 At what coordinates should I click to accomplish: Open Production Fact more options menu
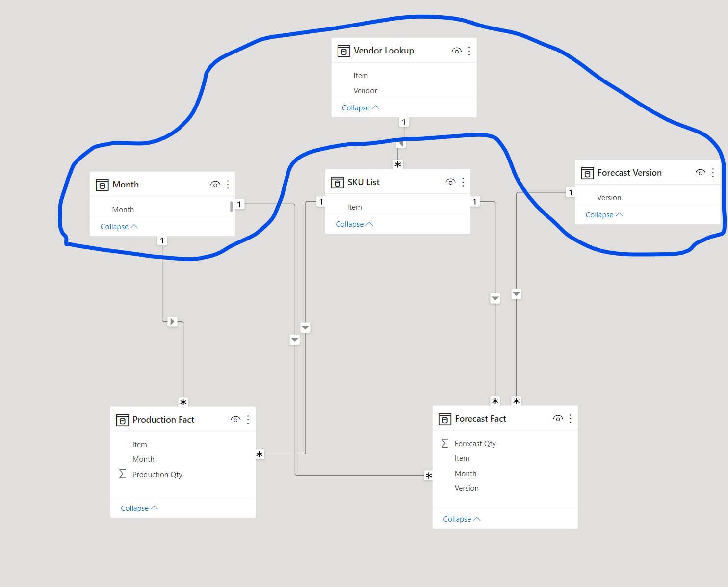[x=248, y=420]
